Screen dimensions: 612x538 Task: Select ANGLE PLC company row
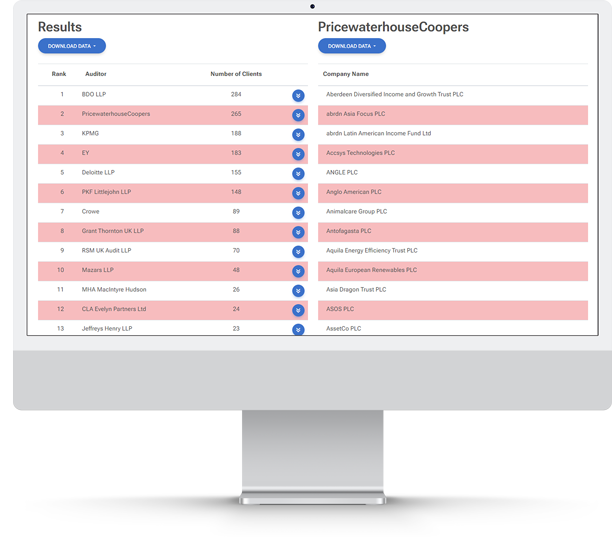coord(453,173)
